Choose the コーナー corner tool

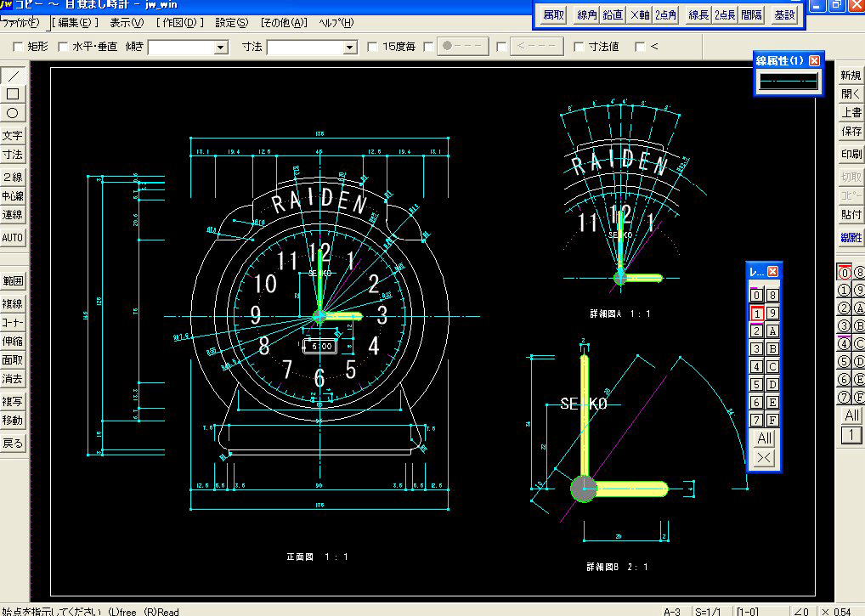point(13,323)
